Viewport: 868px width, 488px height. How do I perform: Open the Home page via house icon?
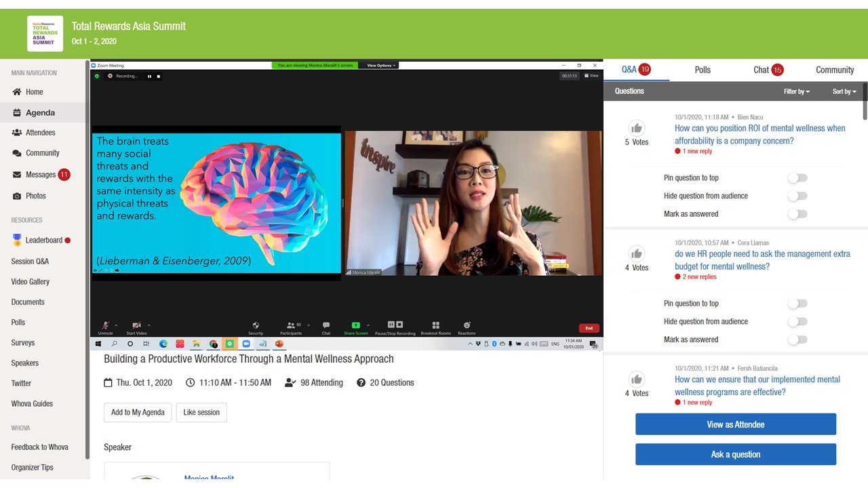(x=17, y=92)
